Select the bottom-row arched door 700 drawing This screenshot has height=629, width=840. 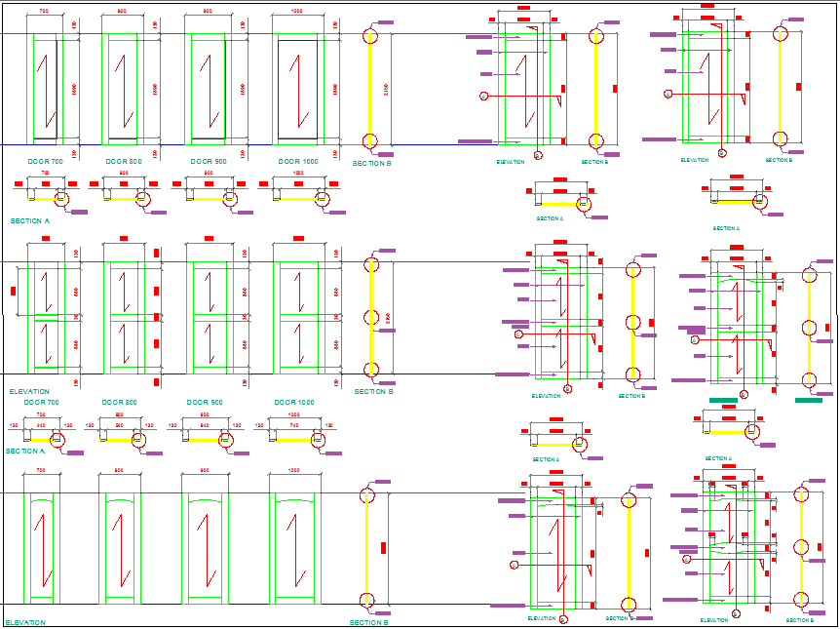(x=41, y=548)
